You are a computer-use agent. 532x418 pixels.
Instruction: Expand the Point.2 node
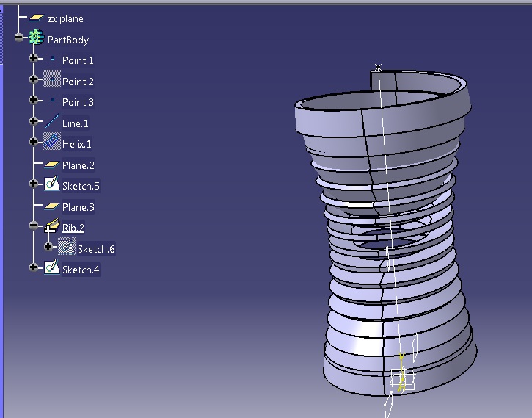(34, 79)
